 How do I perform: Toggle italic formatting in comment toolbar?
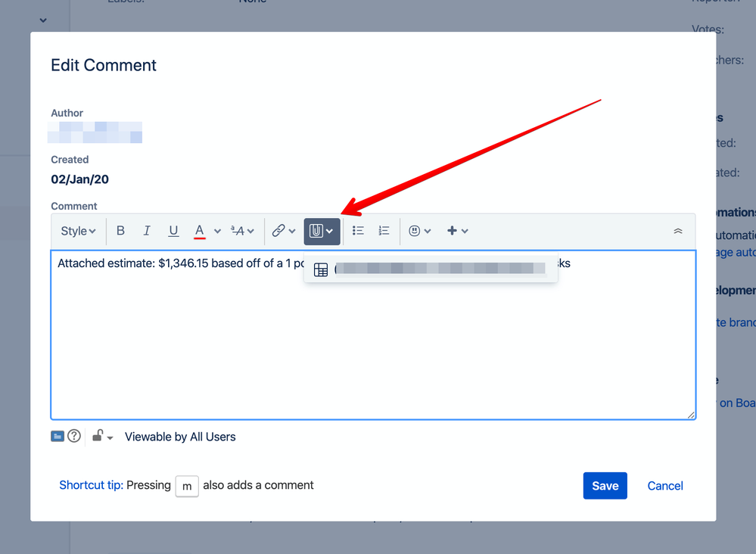click(x=147, y=231)
